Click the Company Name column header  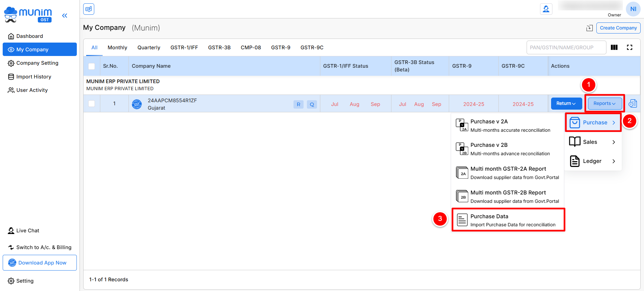(151, 66)
